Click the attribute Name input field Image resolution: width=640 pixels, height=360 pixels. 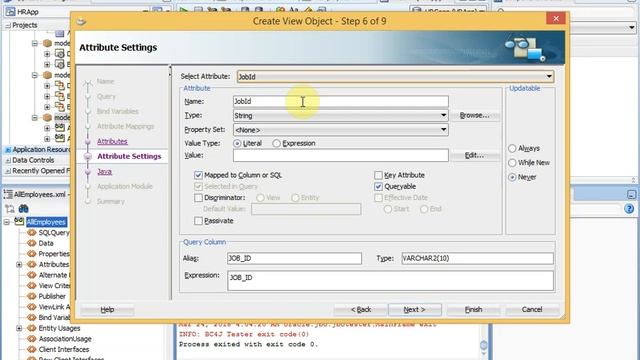point(340,101)
